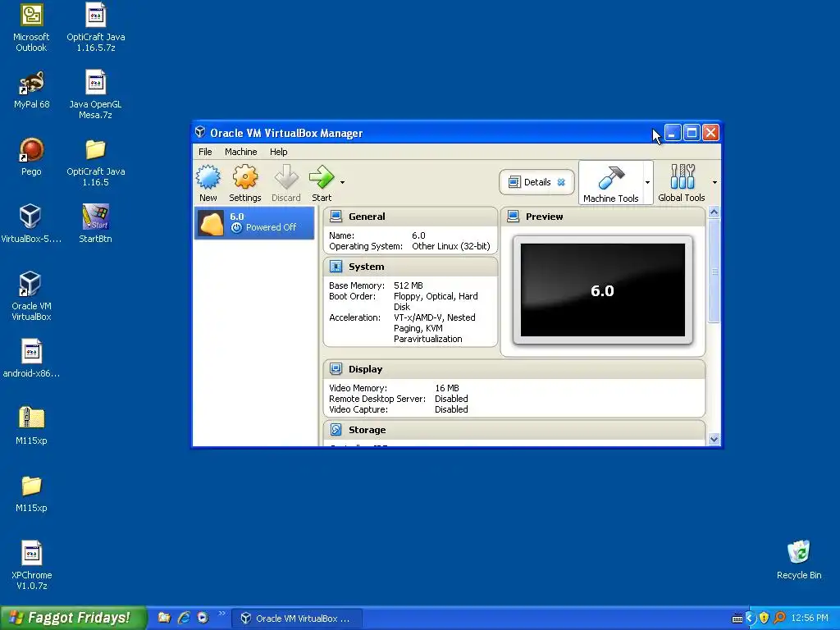Viewport: 840px width, 630px height.
Task: Click the Storage section header
Action: point(514,430)
